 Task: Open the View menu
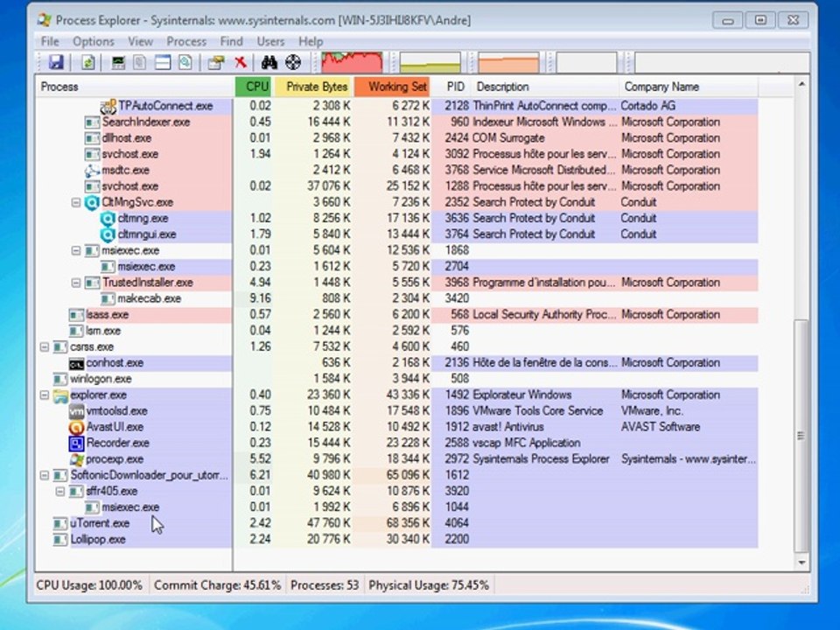coord(140,41)
